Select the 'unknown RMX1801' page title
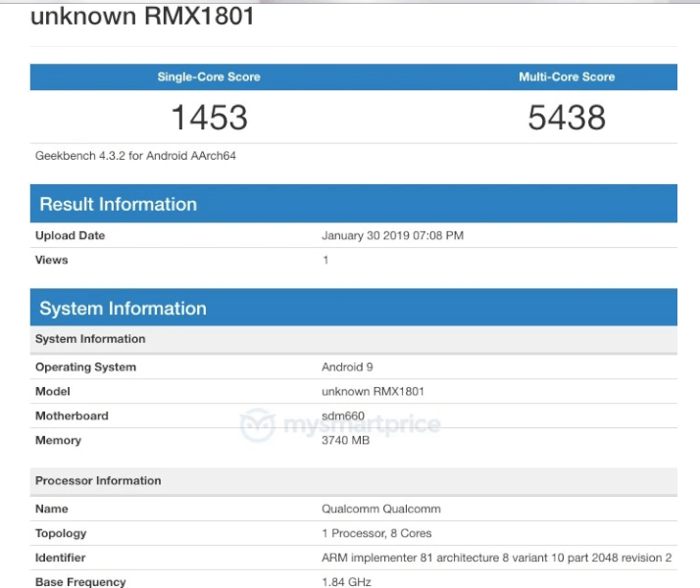 [x=142, y=16]
